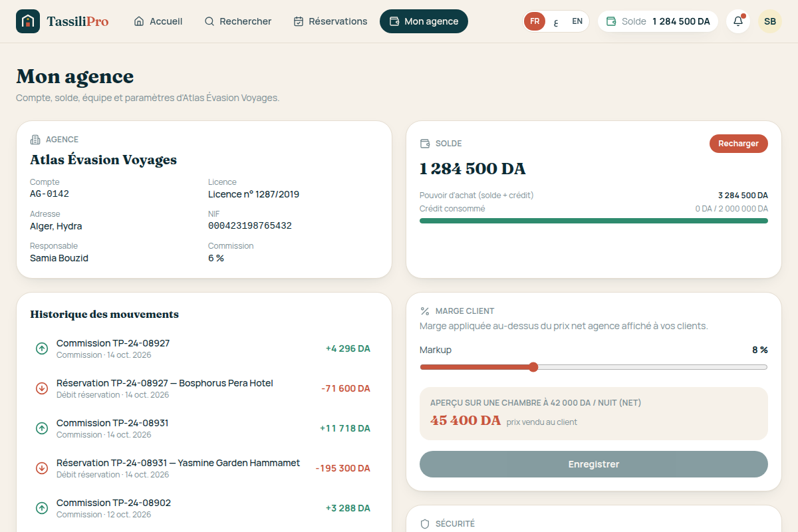Click the Mon agence page title
798x532 pixels.
tap(75, 76)
